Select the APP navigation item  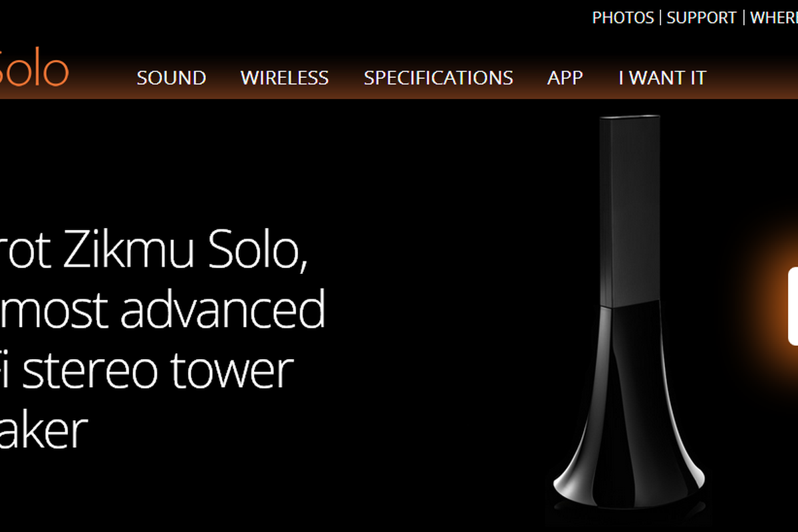tap(565, 78)
